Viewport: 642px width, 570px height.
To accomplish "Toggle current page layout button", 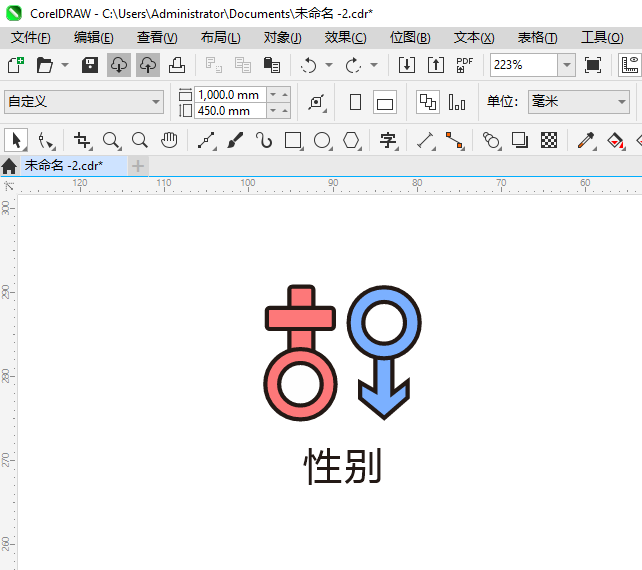I will 457,102.
